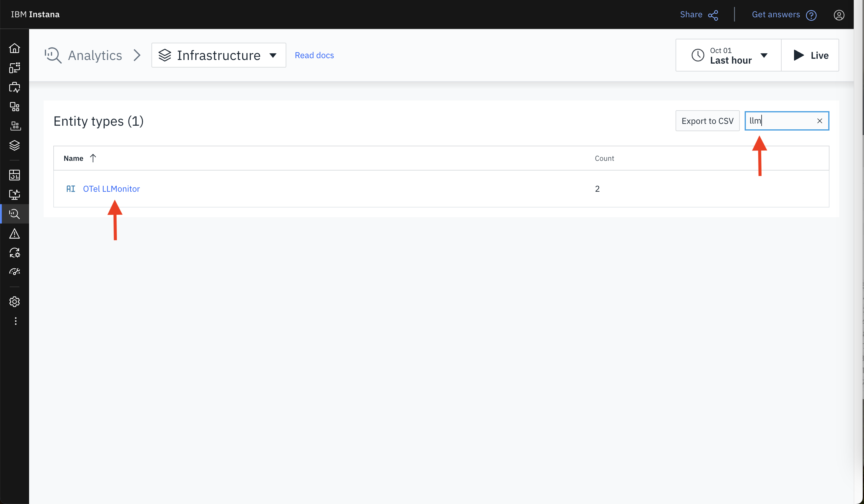Open the OTel LLMonitor entity type
This screenshot has height=504, width=864.
point(111,189)
